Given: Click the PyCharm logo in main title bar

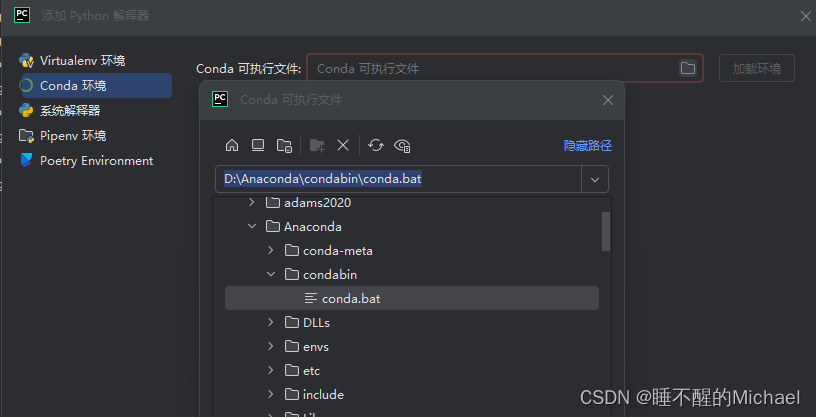Looking at the screenshot, I should (x=22, y=15).
